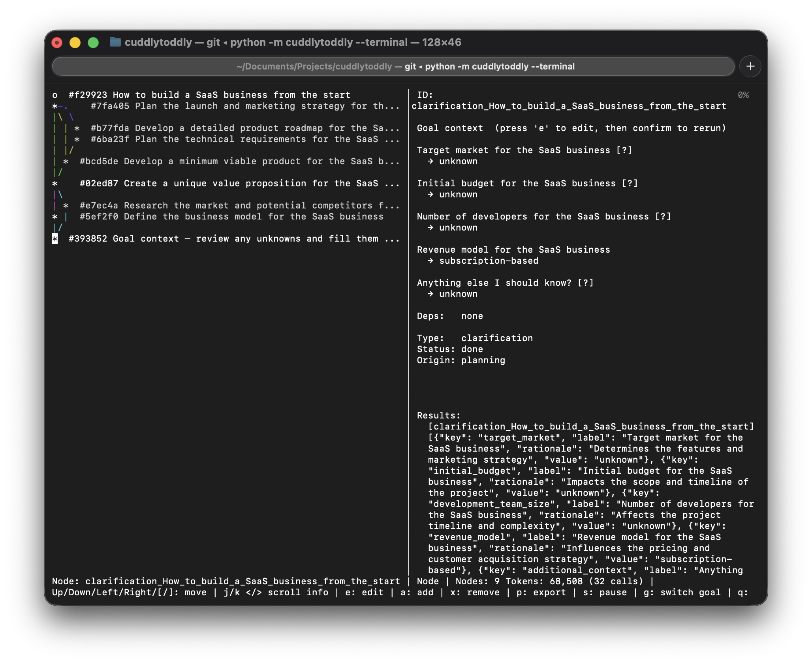The image size is (812, 664).
Task: Click 'Revenue model for the SaaS business' field
Action: [x=513, y=249]
